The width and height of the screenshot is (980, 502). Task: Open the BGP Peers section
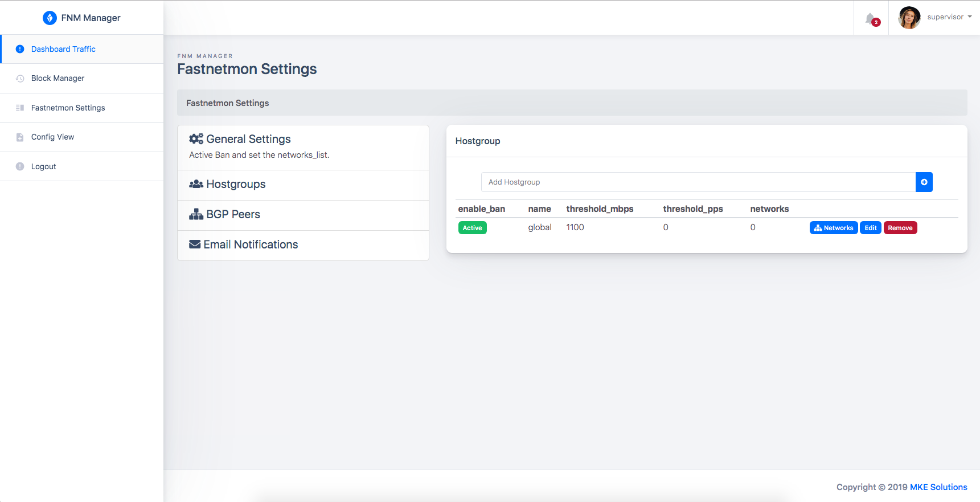pyautogui.click(x=303, y=215)
